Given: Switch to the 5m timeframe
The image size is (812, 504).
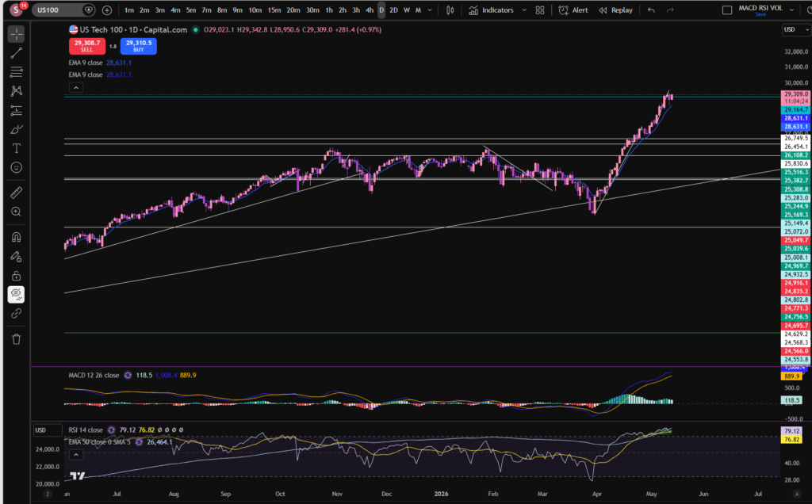Looking at the screenshot, I should pos(191,10).
